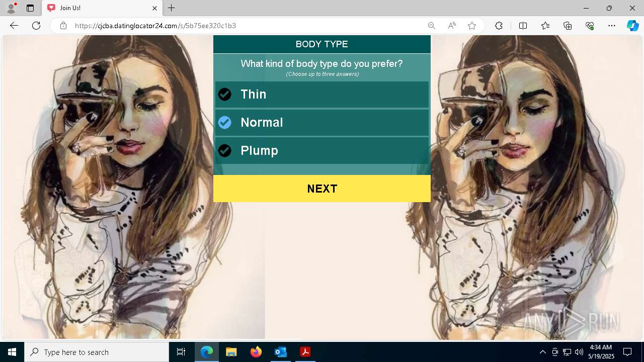Click the taskbar search box
Image resolution: width=644 pixels, height=362 pixels.
tap(97, 352)
